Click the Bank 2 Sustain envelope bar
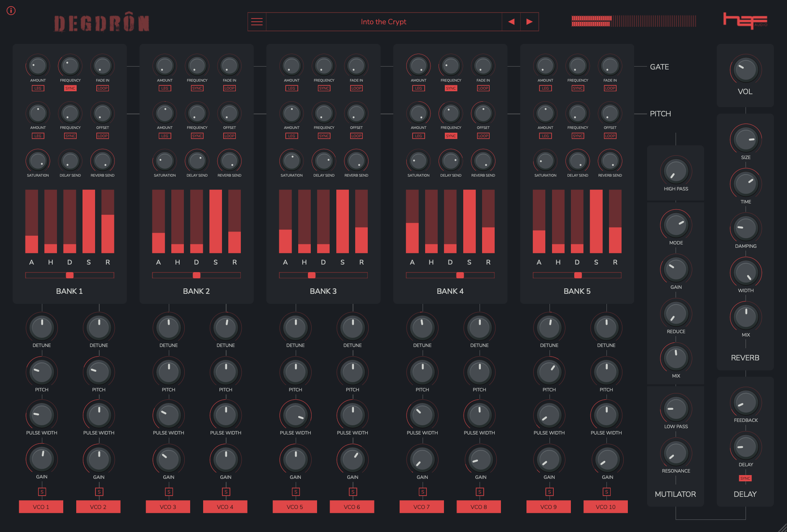Image resolution: width=787 pixels, height=532 pixels. coord(216,221)
